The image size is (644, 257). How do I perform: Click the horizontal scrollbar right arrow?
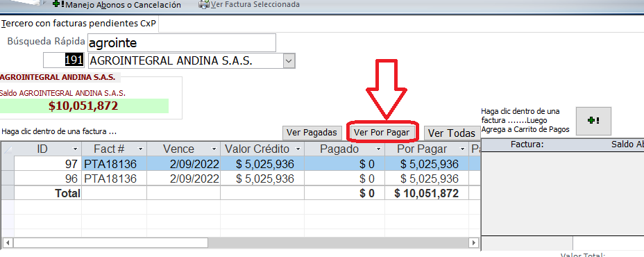[x=475, y=242]
